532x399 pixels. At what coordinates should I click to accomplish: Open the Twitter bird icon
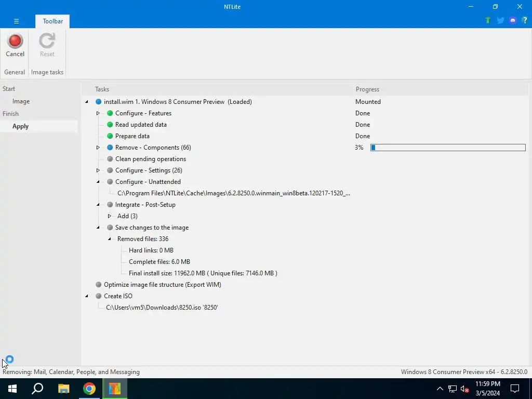click(x=500, y=20)
